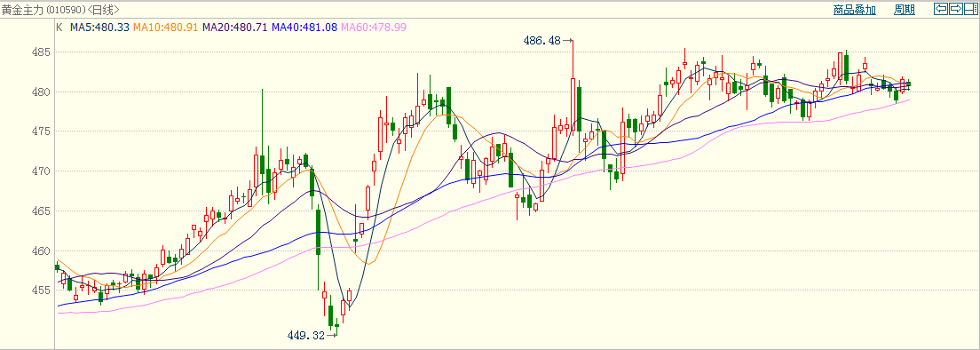Click the 485 price axis label
The width and height of the screenshot is (980, 350).
40,52
